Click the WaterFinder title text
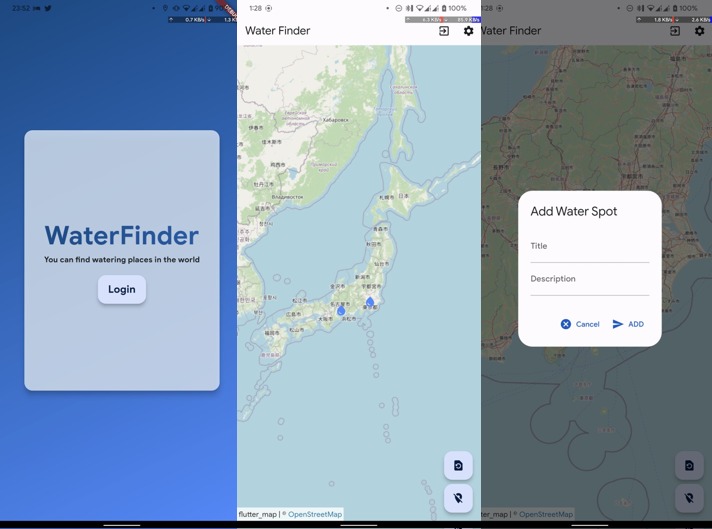 (122, 235)
